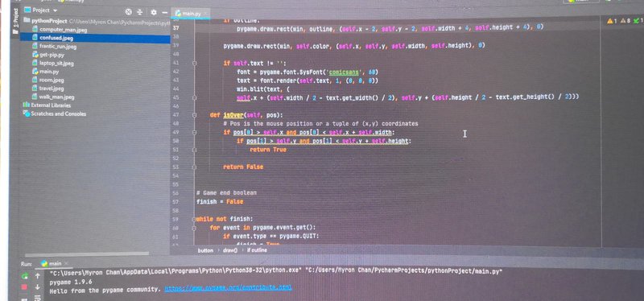Click the down arrow in Run panel

[37, 287]
